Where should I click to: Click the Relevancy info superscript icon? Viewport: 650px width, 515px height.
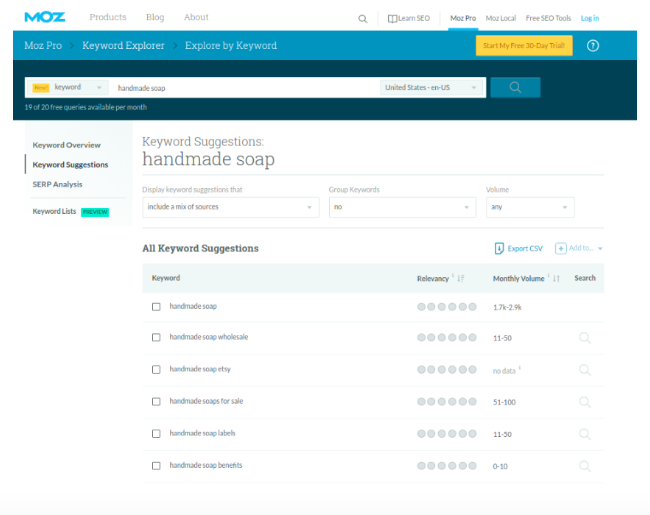(x=453, y=275)
